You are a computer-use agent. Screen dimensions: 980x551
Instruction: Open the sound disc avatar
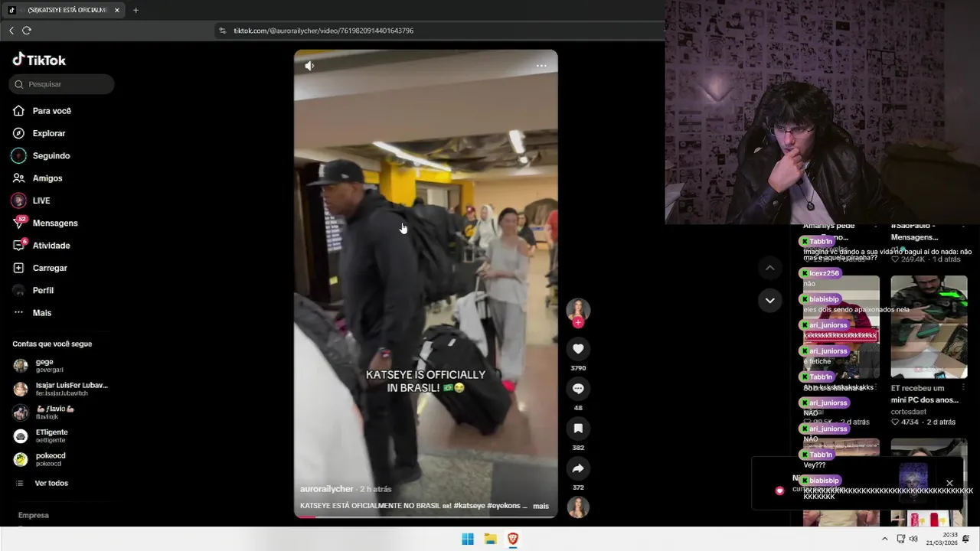tap(578, 507)
